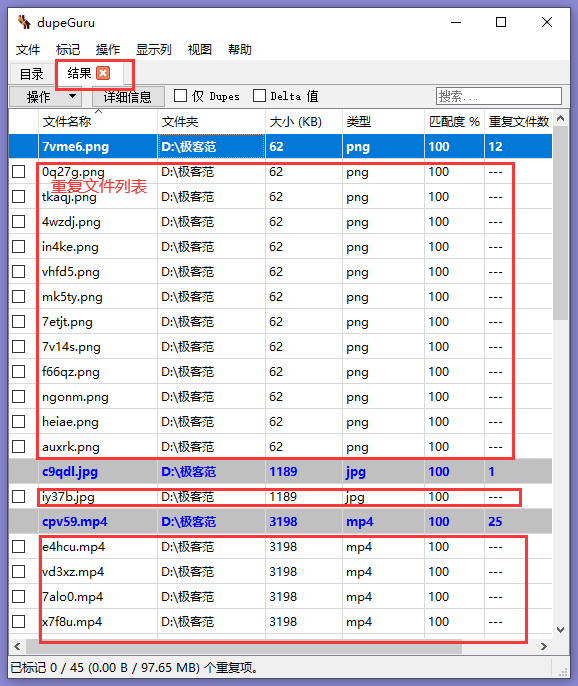Screen dimensions: 578x686
Task: Mark the checkbox for vhfd5.png
Action: [x=18, y=272]
